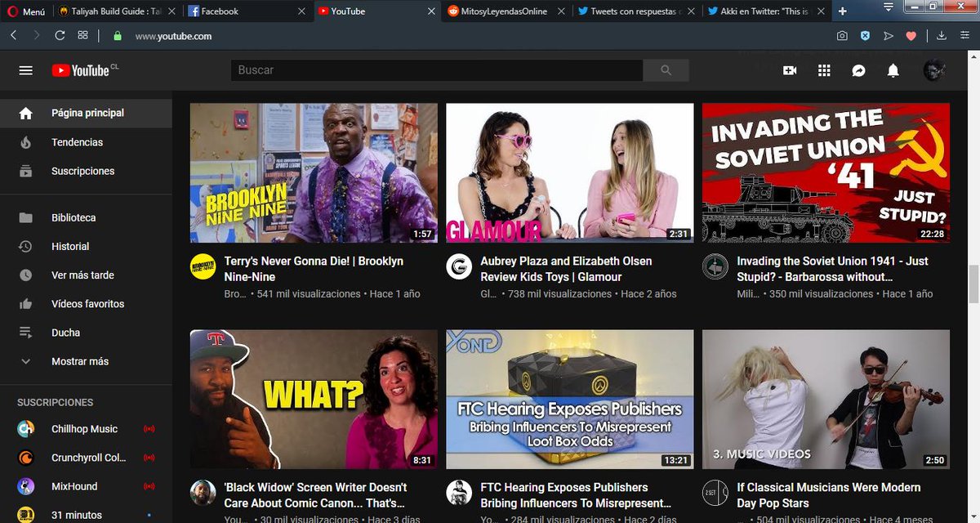Image resolution: width=980 pixels, height=523 pixels.
Task: Open the Opera easy setup icon
Action: tap(964, 36)
